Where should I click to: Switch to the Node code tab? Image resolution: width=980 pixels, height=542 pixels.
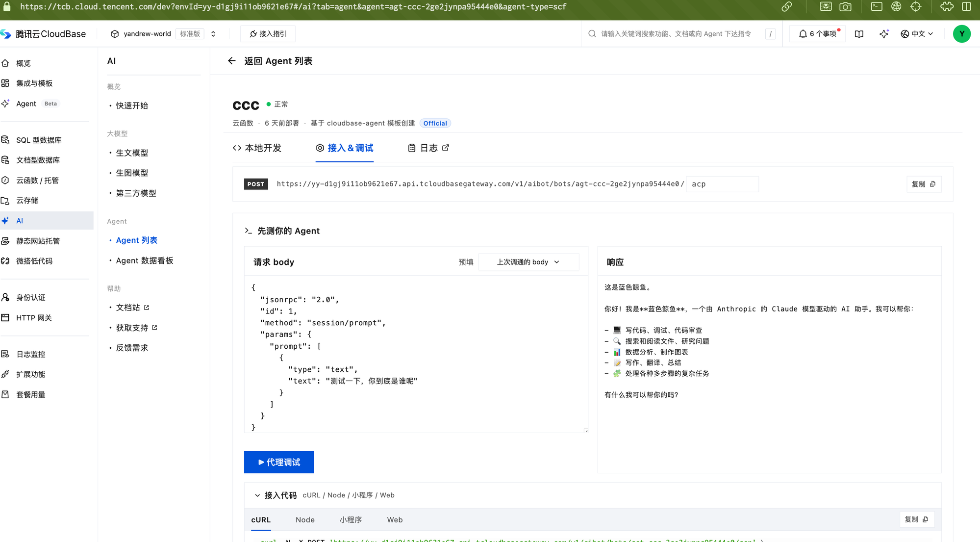pos(305,520)
